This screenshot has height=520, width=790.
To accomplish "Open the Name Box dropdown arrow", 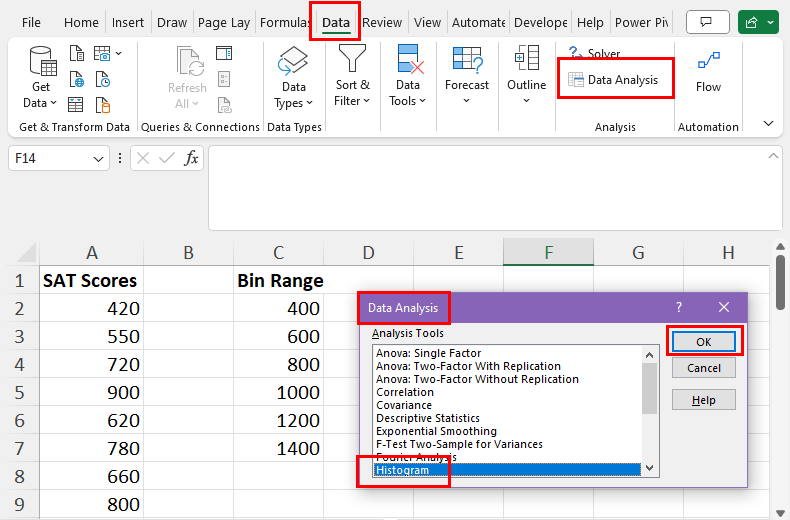I will [98, 159].
